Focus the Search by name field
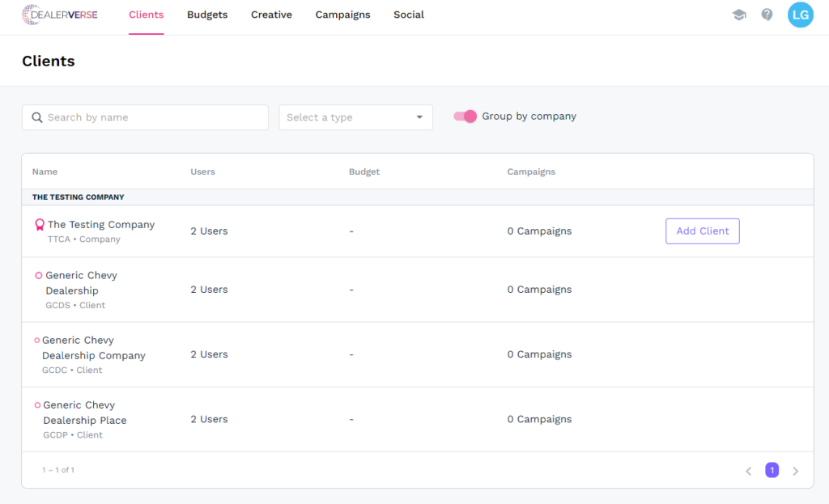 [154, 117]
